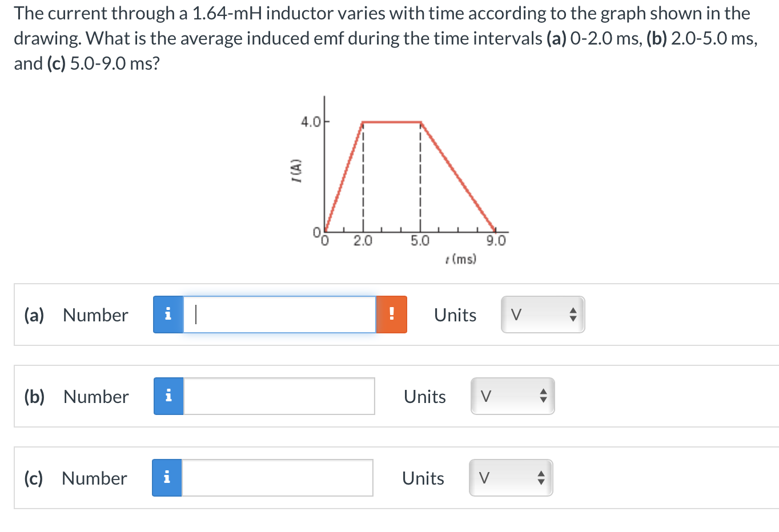Click the 9.0 tick label on the time axis
Image resolution: width=779 pixels, height=532 pixels.
point(496,241)
